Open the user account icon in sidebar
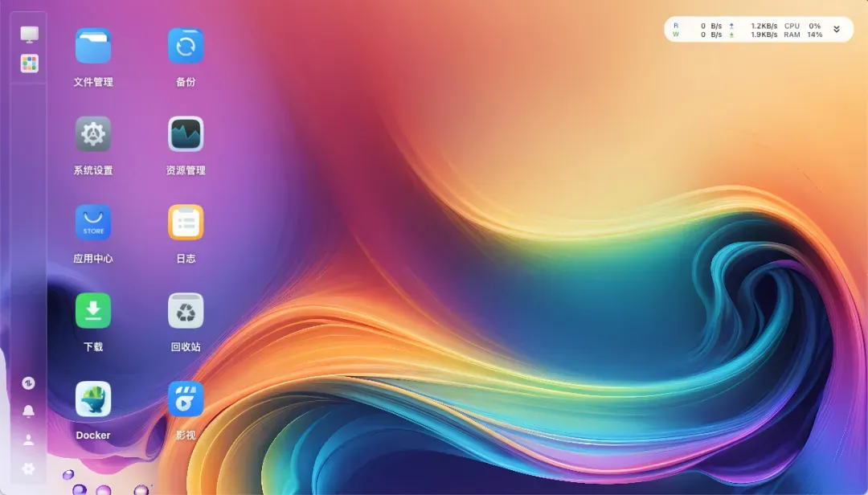Viewport: 868px width, 495px height. [28, 440]
